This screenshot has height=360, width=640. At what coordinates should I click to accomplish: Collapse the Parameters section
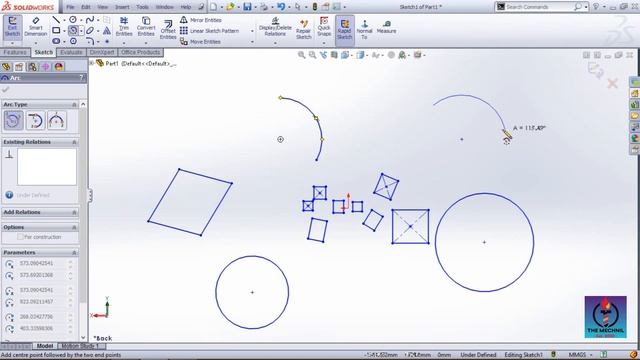[74, 253]
